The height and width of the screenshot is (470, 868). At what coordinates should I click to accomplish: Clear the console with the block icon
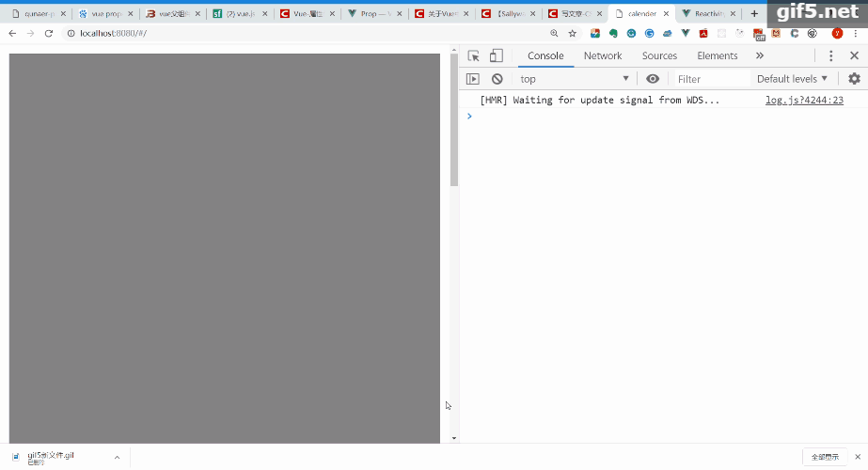pyautogui.click(x=497, y=79)
